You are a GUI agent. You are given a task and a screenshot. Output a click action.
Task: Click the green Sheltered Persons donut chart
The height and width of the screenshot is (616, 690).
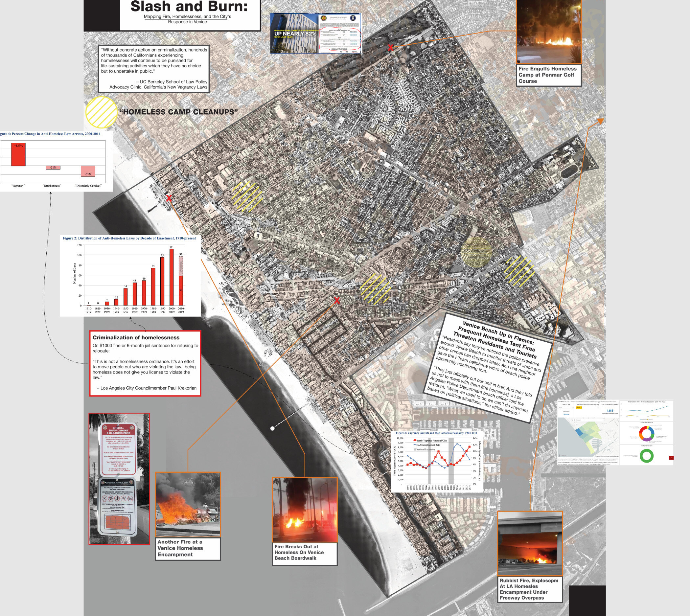coord(647,456)
